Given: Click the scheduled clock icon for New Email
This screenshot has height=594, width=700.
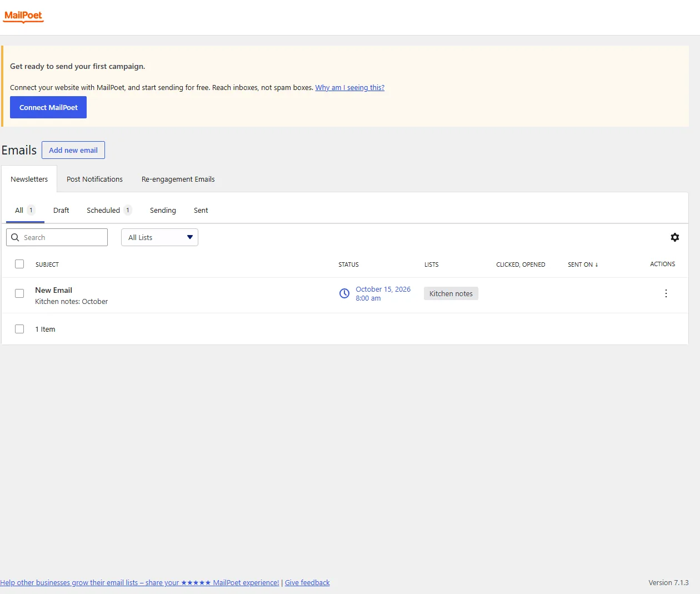Looking at the screenshot, I should pos(344,293).
